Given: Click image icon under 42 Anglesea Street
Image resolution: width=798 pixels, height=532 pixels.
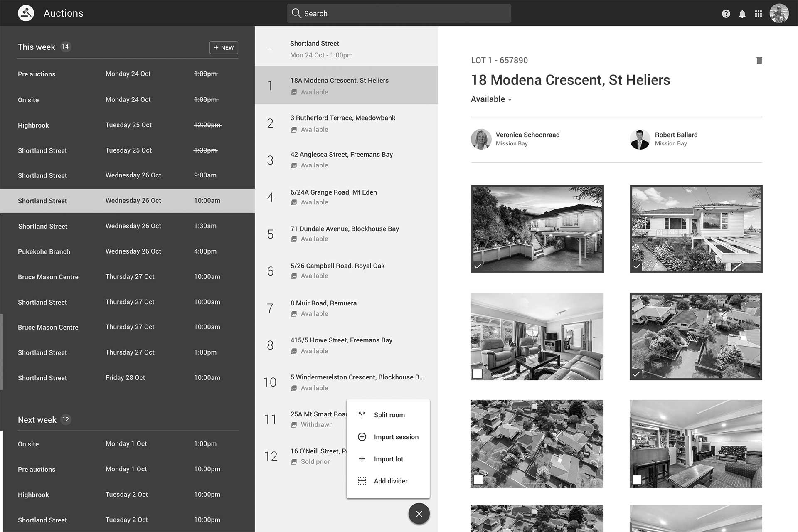Looking at the screenshot, I should tap(294, 165).
